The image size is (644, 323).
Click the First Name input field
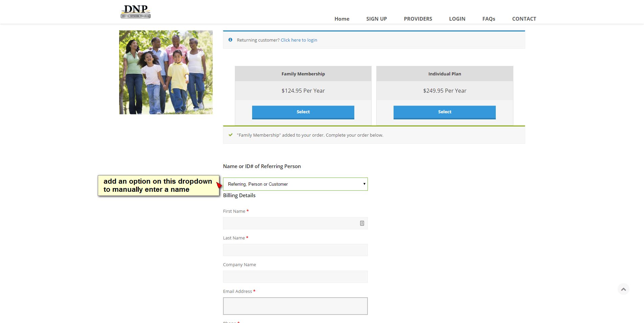pos(295,223)
